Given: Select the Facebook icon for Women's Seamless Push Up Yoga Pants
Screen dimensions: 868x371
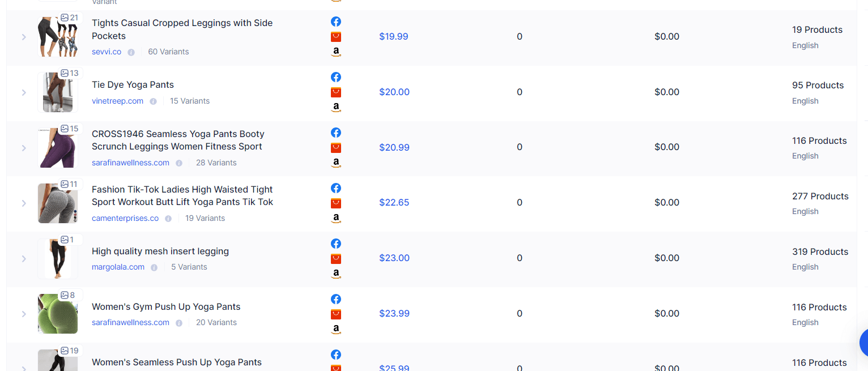Looking at the screenshot, I should [336, 355].
